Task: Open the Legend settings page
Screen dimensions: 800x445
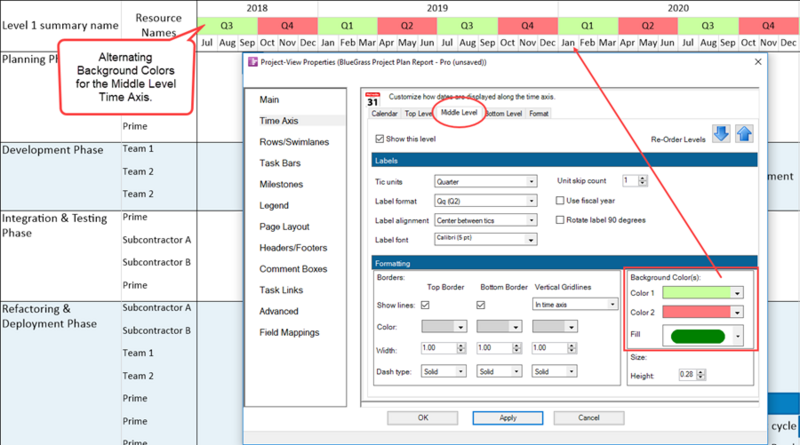Action: click(x=273, y=206)
